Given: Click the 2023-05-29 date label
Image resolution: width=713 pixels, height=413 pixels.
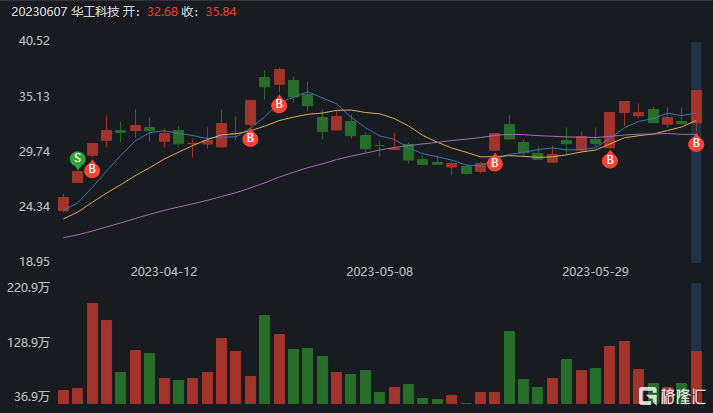Looking at the screenshot, I should 595,272.
